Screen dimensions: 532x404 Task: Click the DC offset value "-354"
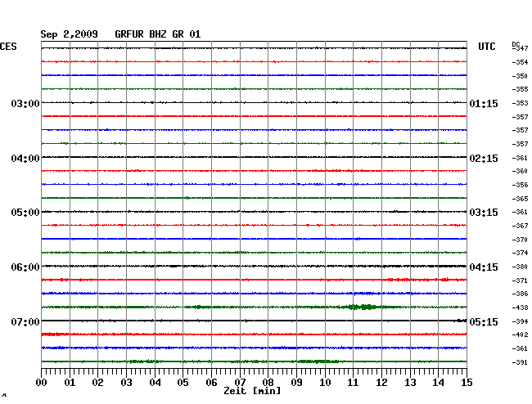pyautogui.click(x=520, y=62)
